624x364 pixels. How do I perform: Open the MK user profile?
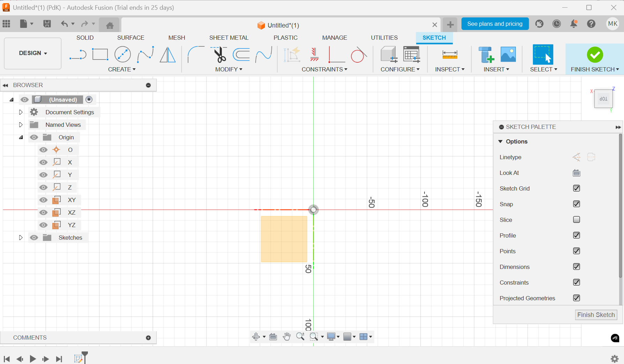612,24
